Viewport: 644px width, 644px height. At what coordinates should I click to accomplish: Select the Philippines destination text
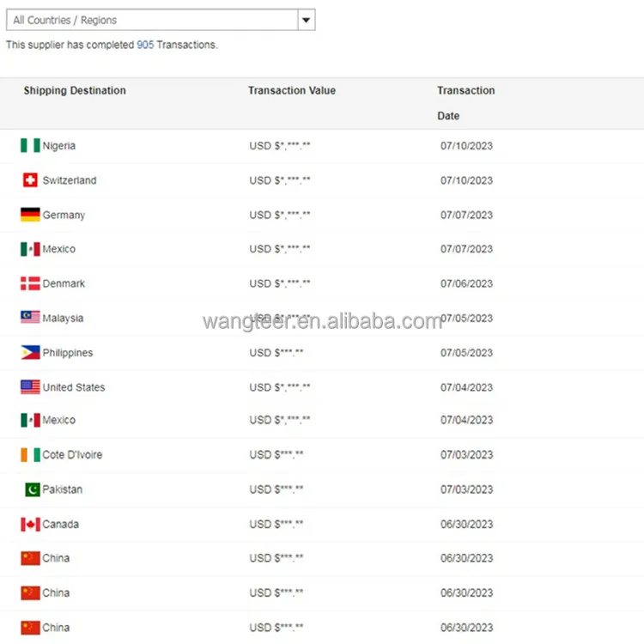pos(68,353)
